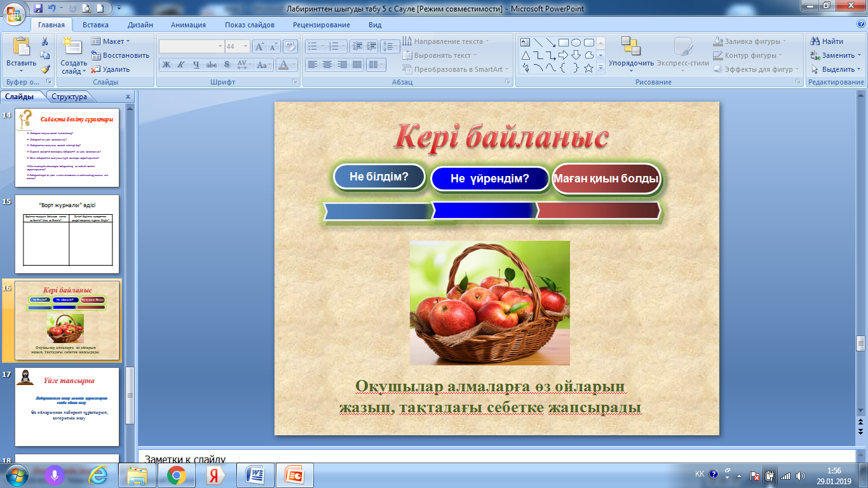Open Internet Explorer from the taskbar
The width and height of the screenshot is (868, 488).
[x=97, y=475]
